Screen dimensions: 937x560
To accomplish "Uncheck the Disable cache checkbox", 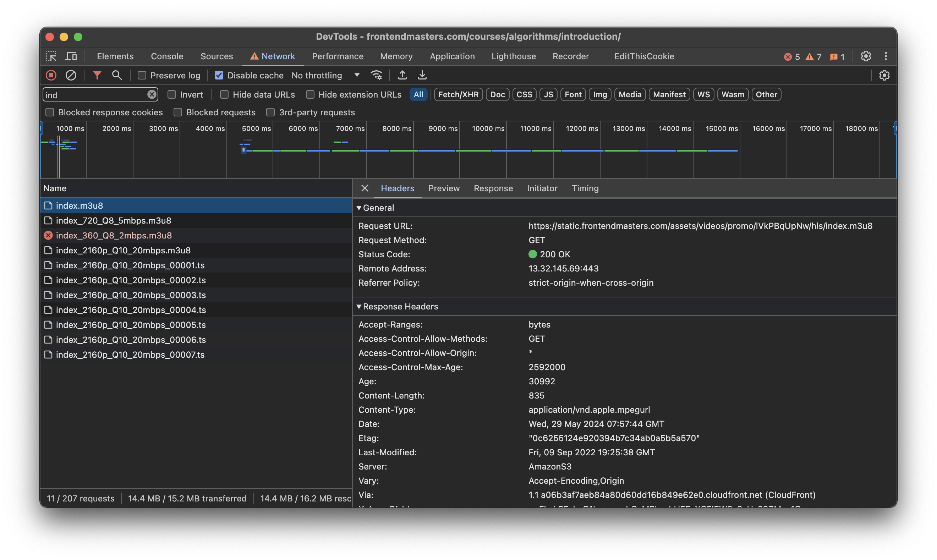I will click(219, 76).
